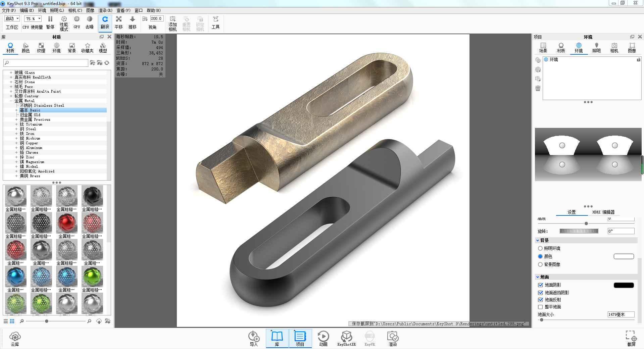This screenshot has width=644, height=349.
Task: Open the Camera tab in project panel
Action: pos(614,48)
